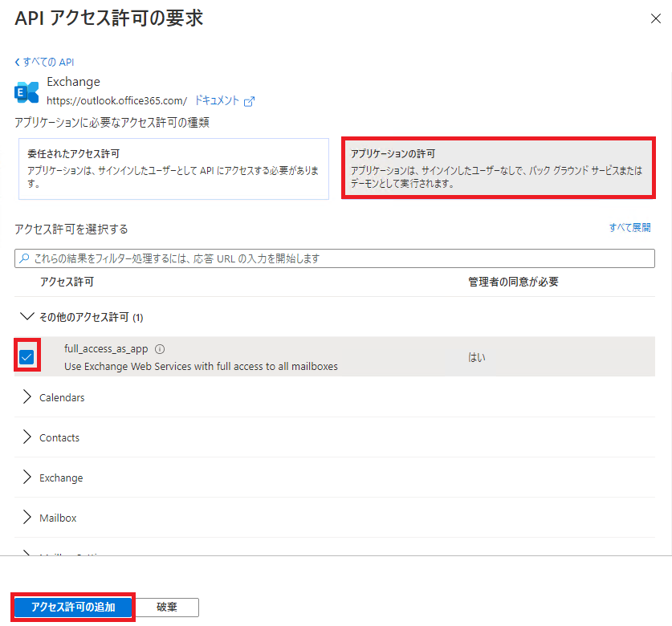Screen dimensions: 672x626
Task: Click 管理者の同意が必要 column header
Action: point(513,282)
